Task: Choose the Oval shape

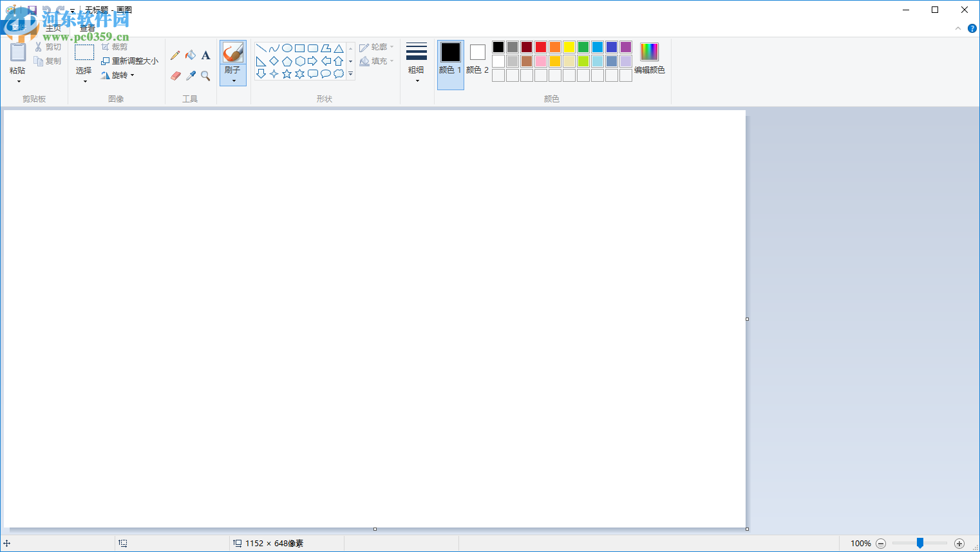Action: pos(287,48)
